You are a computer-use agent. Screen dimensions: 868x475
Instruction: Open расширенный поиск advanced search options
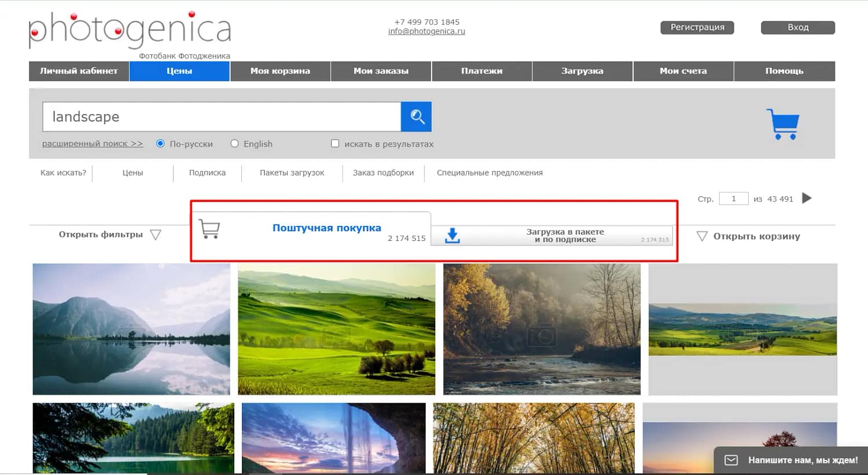pyautogui.click(x=92, y=143)
